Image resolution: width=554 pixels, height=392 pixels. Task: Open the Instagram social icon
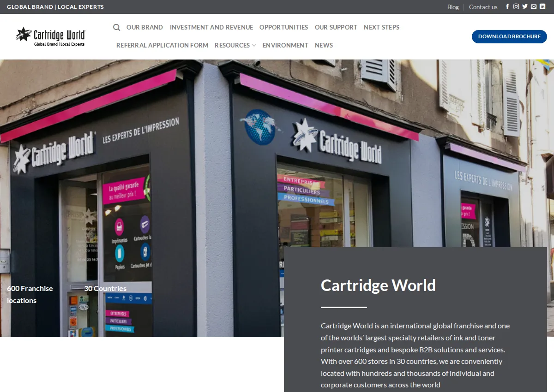(x=516, y=6)
